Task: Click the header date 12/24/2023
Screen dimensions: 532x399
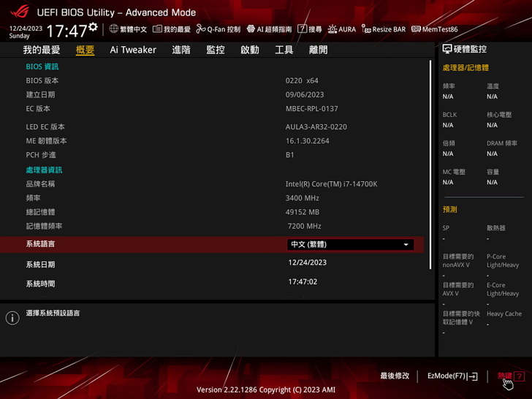Action: point(26,28)
